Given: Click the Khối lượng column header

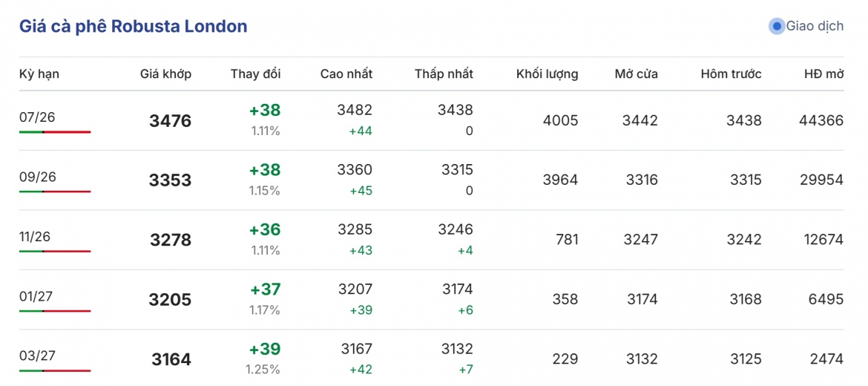Looking at the screenshot, I should [547, 73].
